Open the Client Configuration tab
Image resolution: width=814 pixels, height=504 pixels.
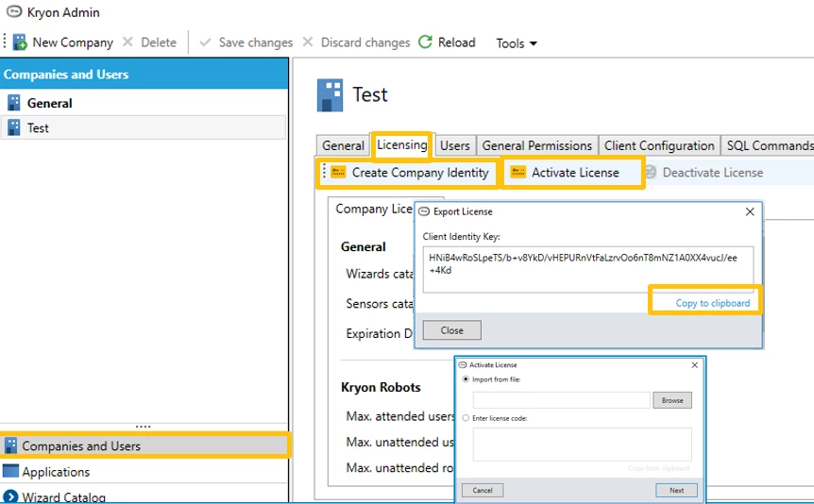659,145
